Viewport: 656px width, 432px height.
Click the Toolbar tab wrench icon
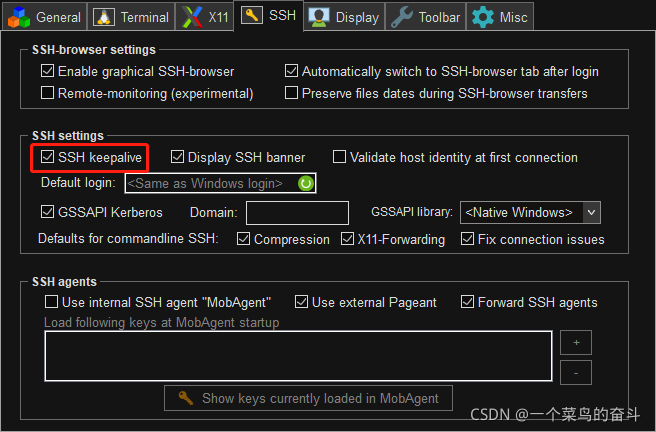pos(401,17)
